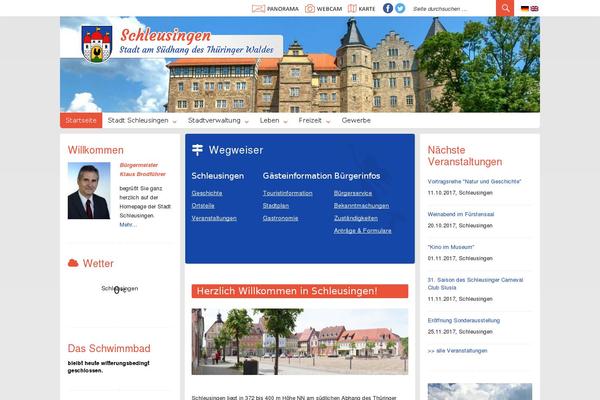Visit the Facebook page icon
Viewport: 600px width, 400px height.
click(x=388, y=8)
